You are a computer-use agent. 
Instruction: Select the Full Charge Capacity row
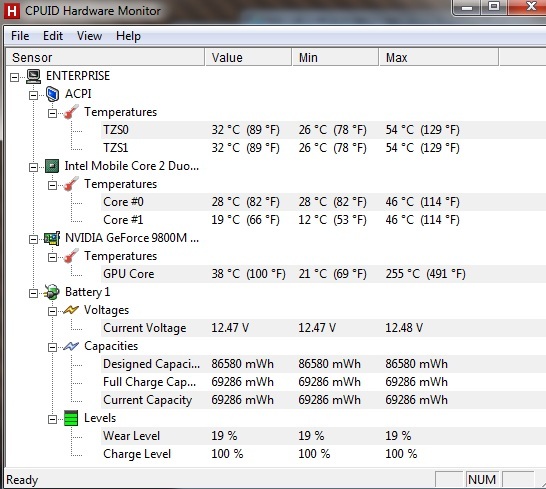(323, 382)
